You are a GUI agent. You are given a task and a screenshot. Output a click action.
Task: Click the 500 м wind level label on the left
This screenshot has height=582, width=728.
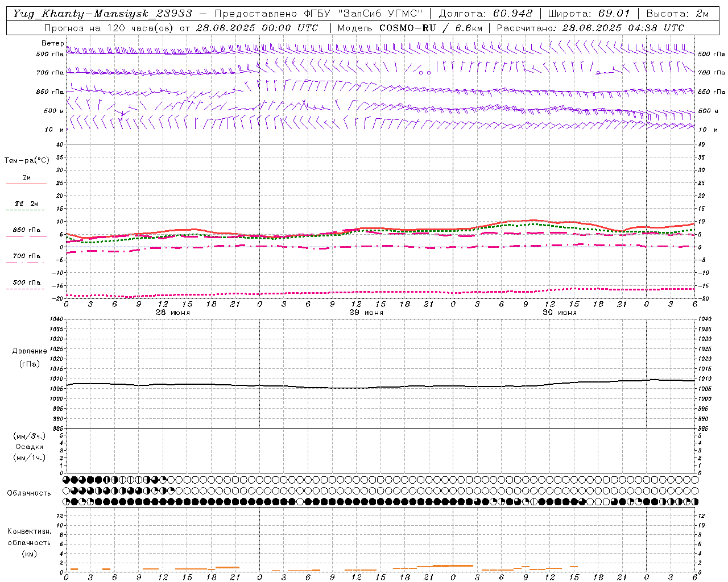pyautogui.click(x=53, y=111)
